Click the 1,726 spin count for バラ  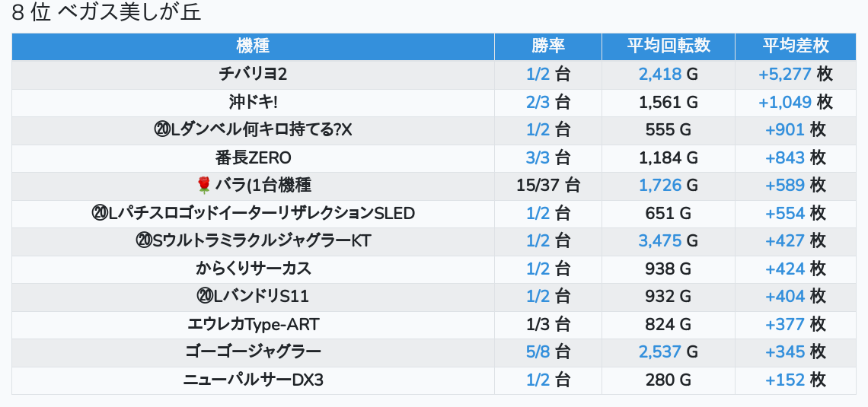point(659,185)
